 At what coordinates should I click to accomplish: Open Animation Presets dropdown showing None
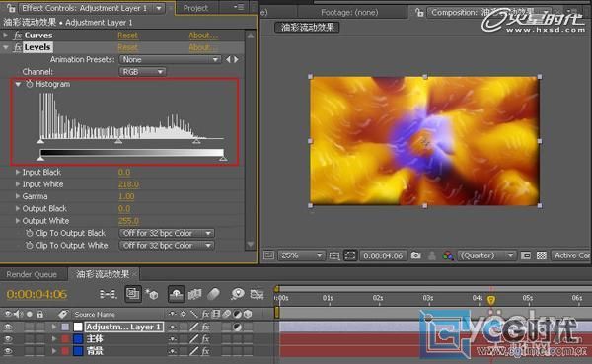pos(170,59)
